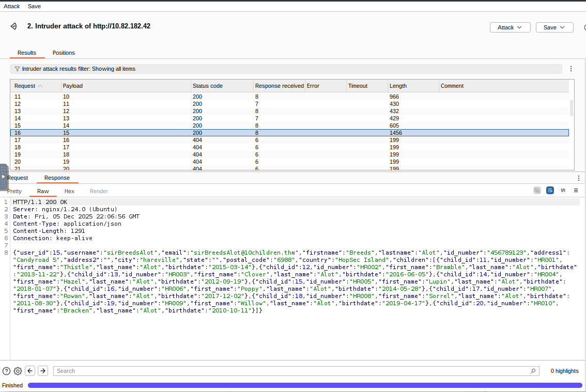Toggle show non-printable characters \n button
The image size is (586, 392).
[563, 190]
